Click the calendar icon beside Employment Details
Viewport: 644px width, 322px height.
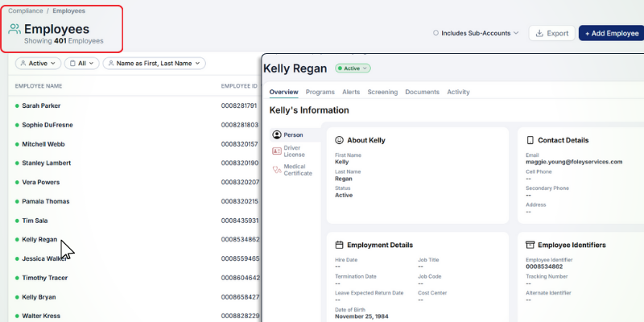(x=339, y=245)
